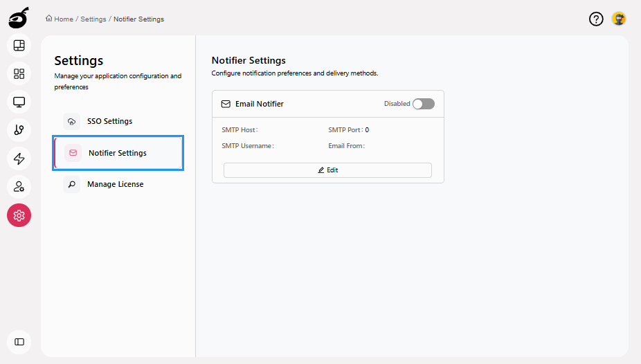This screenshot has height=364, width=641.
Task: Click the SSO Settings cloud icon
Action: (71, 121)
